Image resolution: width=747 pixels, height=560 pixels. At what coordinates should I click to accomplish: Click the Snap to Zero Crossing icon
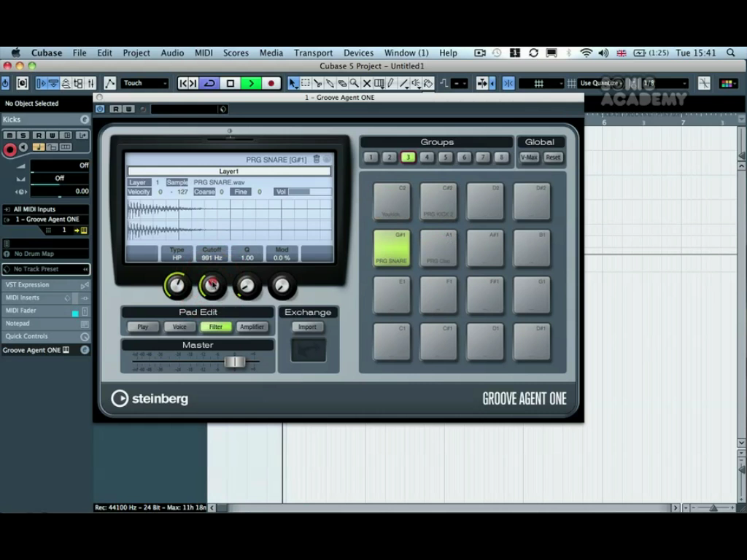[x=704, y=83]
